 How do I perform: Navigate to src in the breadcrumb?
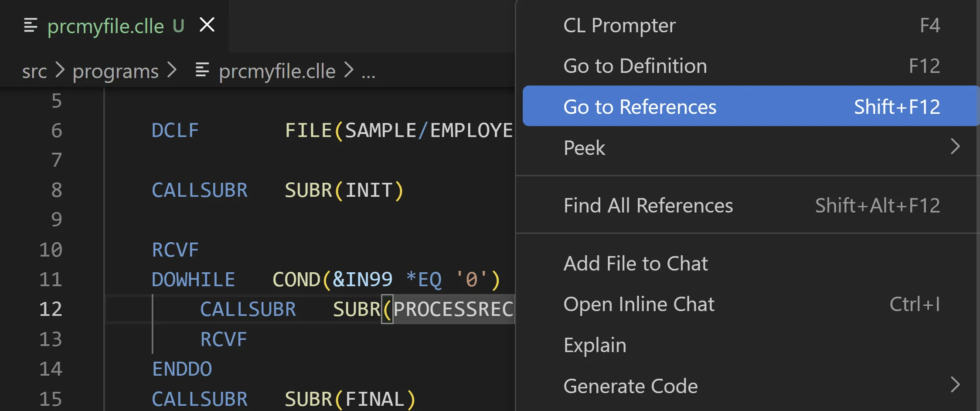(34, 71)
